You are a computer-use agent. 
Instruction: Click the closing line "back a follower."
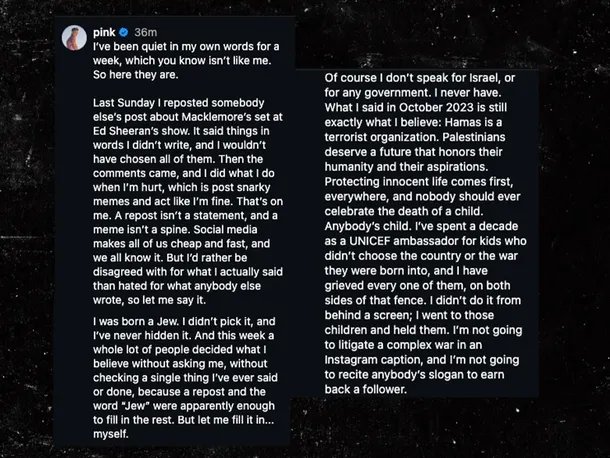[366, 389]
